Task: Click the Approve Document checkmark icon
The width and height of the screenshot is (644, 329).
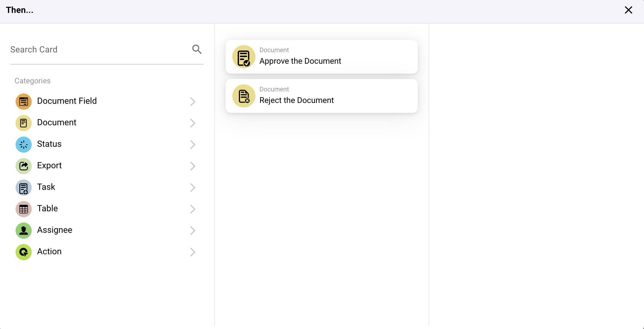Action: (244, 57)
